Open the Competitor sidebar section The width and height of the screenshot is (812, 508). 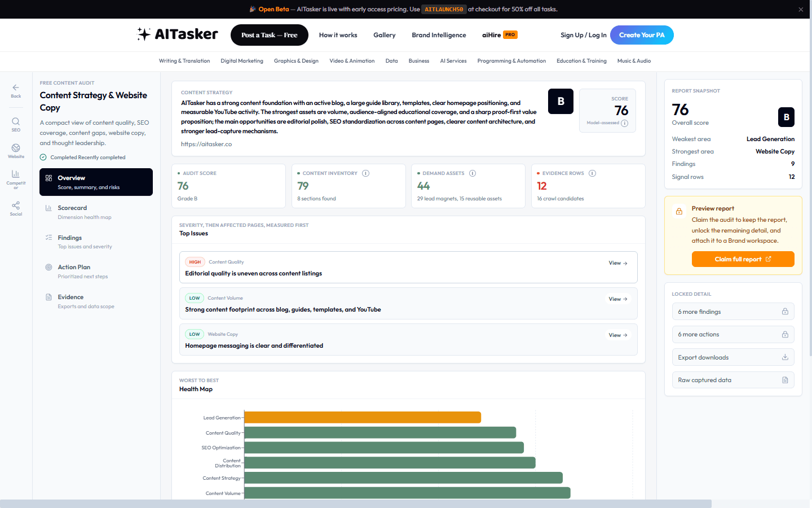click(16, 179)
